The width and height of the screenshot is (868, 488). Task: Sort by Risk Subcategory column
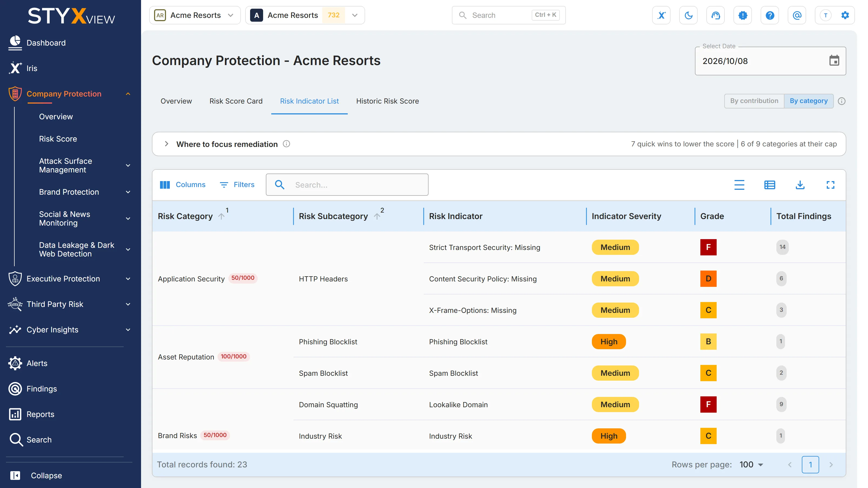333,216
